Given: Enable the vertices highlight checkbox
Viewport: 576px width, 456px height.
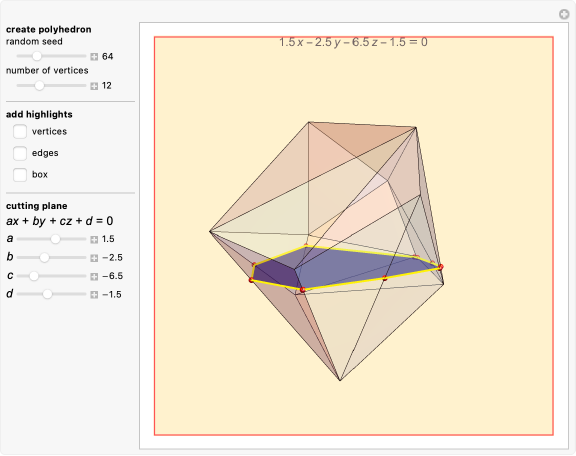Looking at the screenshot, I should pos(20,132).
